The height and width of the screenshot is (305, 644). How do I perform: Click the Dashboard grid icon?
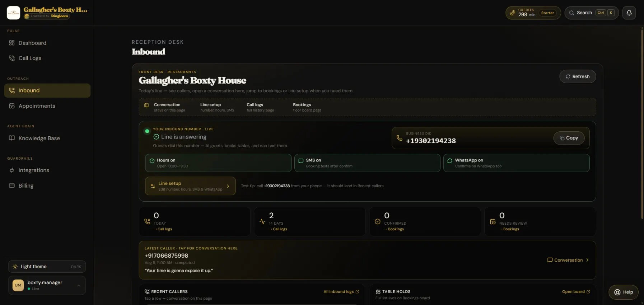pyautogui.click(x=12, y=43)
